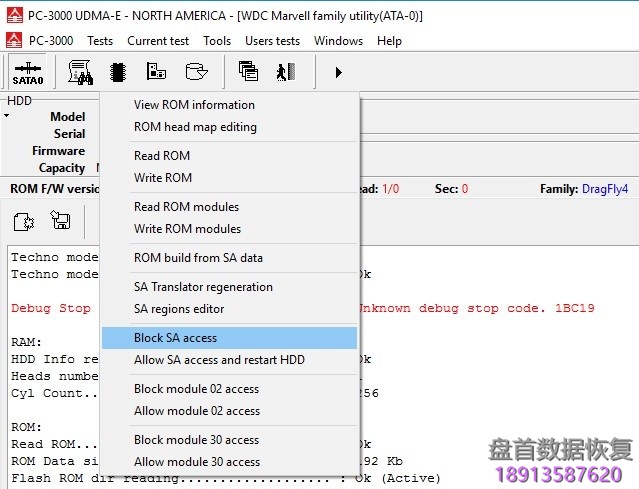Open the ROM chip toolbar icon
Screen dimensions: 639x489
[118, 72]
